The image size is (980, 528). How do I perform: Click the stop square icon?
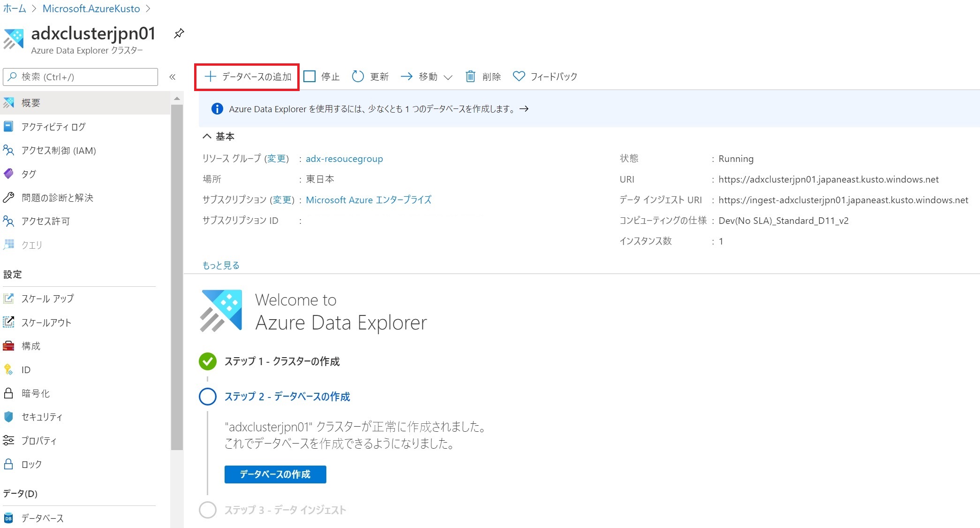tap(309, 77)
